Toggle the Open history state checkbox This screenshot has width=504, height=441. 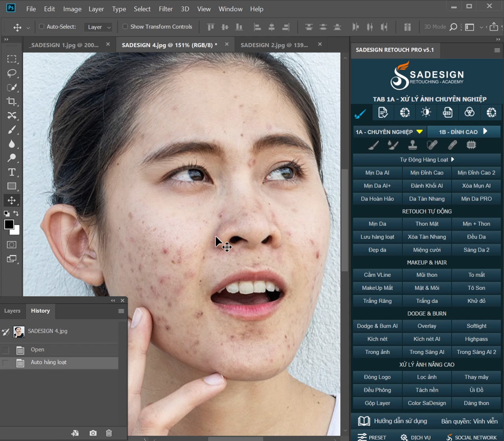pyautogui.click(x=6, y=350)
